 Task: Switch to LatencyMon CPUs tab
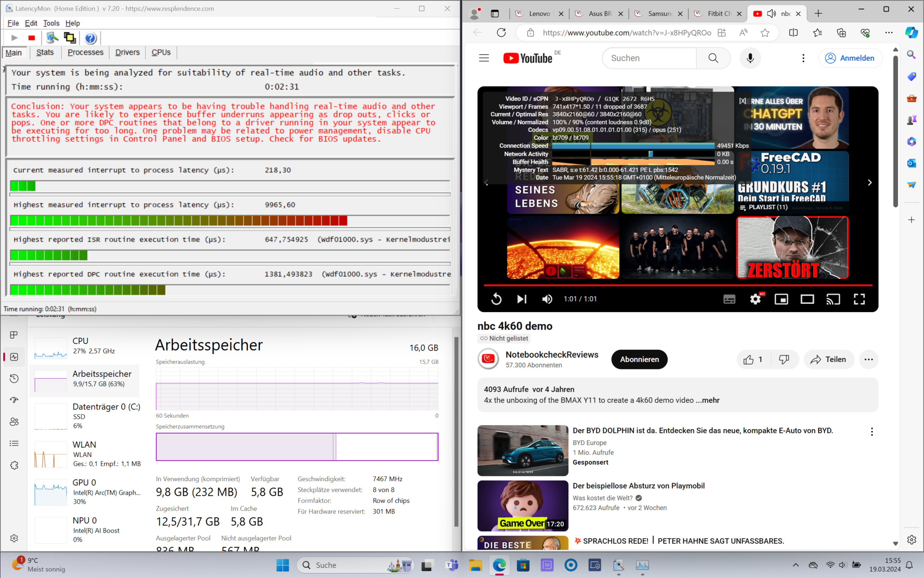point(161,53)
